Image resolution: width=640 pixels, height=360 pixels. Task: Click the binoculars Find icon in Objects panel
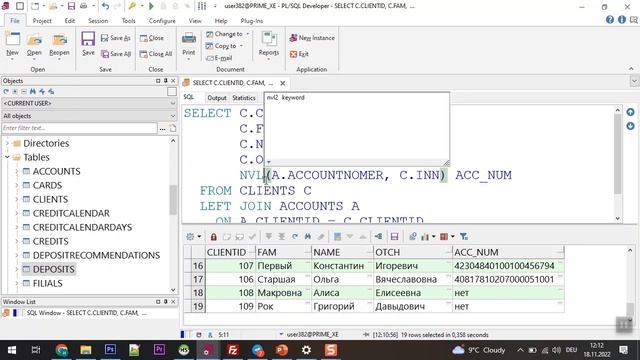(x=33, y=91)
